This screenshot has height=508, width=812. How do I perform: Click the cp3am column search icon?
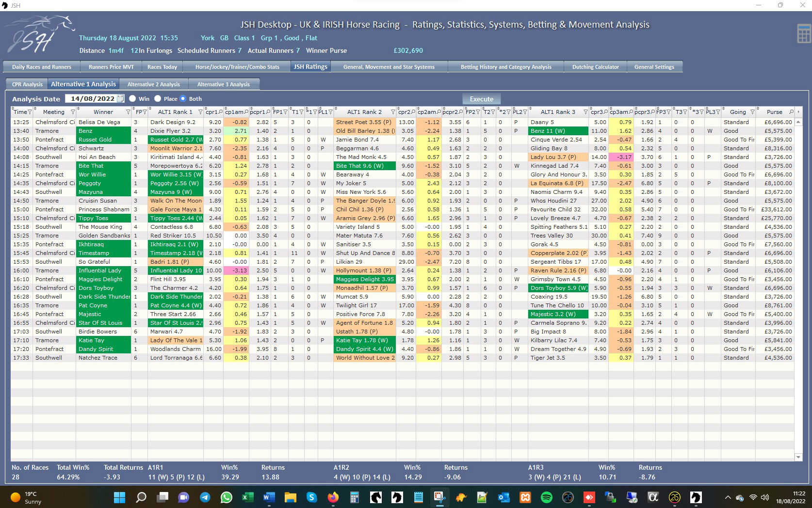pyautogui.click(x=631, y=112)
